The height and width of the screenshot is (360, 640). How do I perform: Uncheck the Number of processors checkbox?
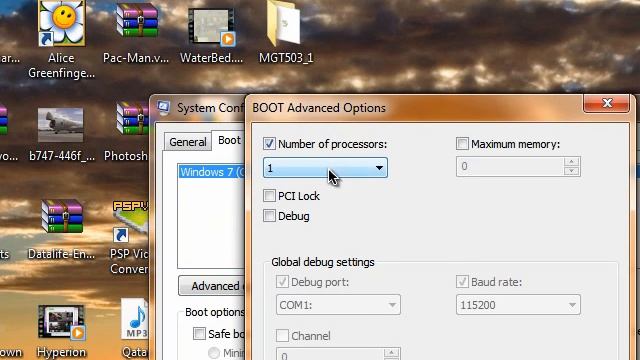[x=269, y=144]
